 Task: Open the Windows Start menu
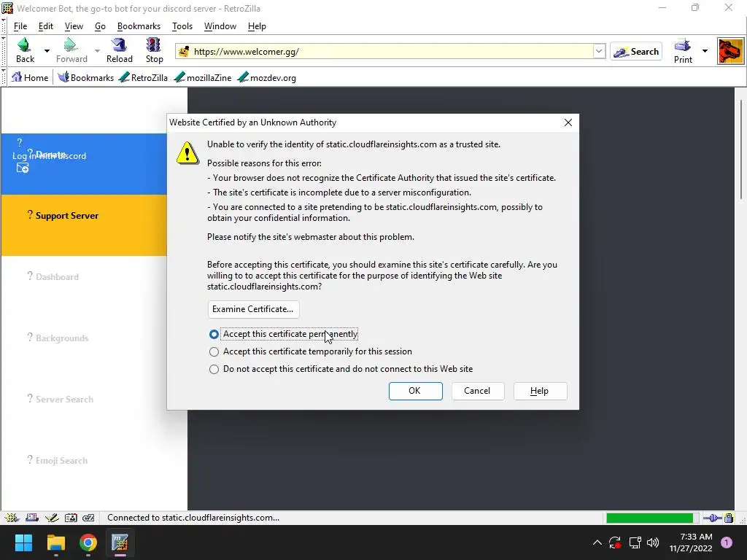(23, 542)
